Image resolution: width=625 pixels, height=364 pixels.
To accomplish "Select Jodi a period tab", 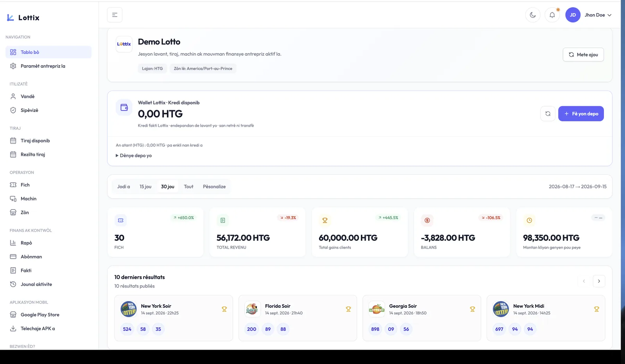I will pos(123,186).
